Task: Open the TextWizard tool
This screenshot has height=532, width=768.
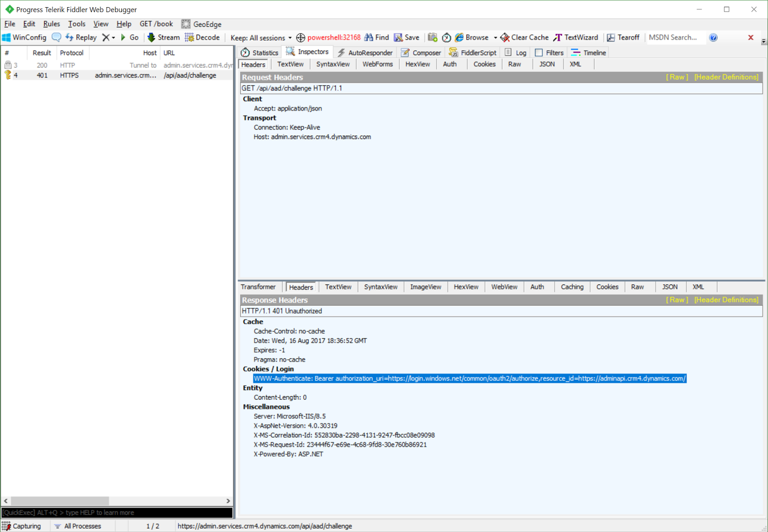Action: tap(576, 37)
